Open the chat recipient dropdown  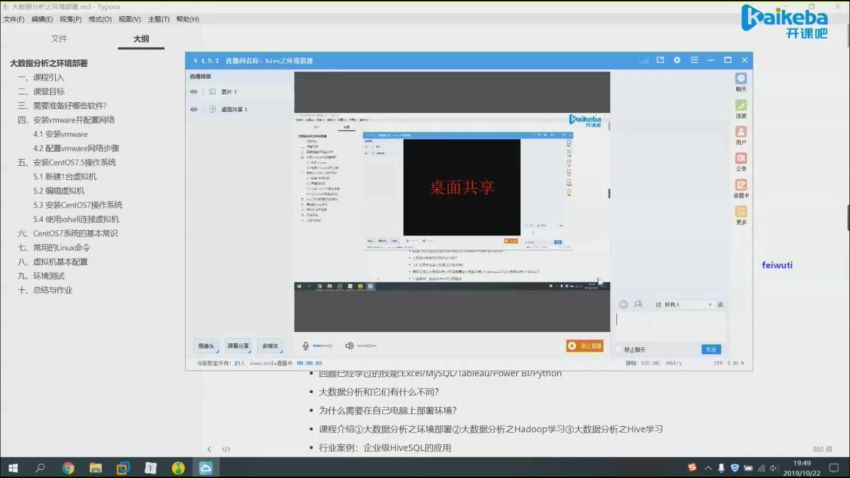[x=687, y=305]
